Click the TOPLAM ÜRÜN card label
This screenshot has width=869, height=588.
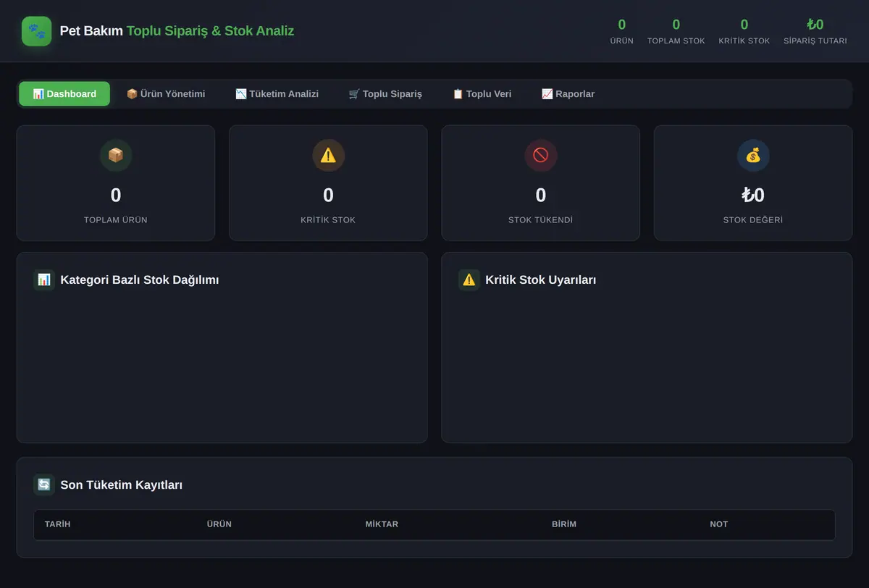click(x=116, y=220)
